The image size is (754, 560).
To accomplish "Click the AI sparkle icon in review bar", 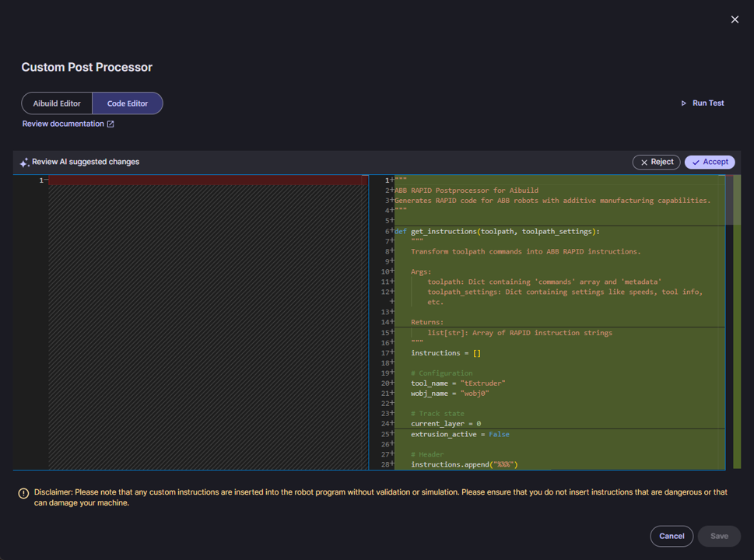I will click(24, 163).
